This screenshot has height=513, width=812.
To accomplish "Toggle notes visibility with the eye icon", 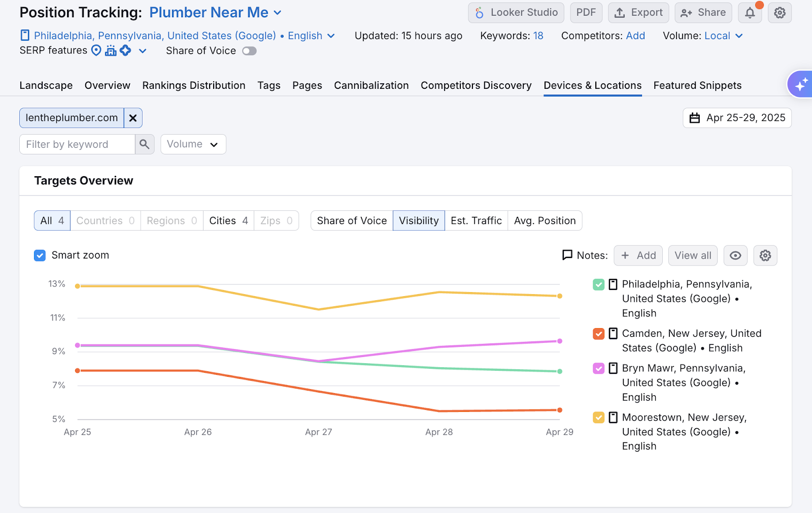I will click(x=735, y=255).
